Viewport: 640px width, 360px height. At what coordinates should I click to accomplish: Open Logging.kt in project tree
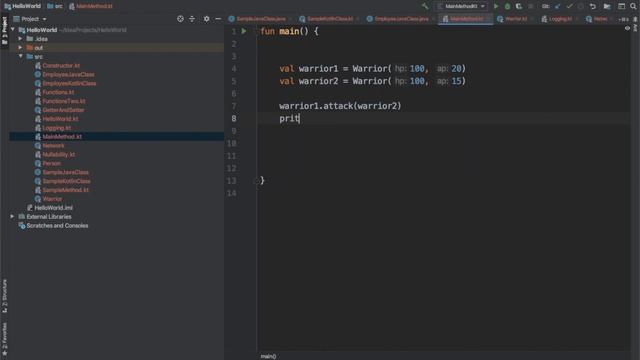[57, 128]
